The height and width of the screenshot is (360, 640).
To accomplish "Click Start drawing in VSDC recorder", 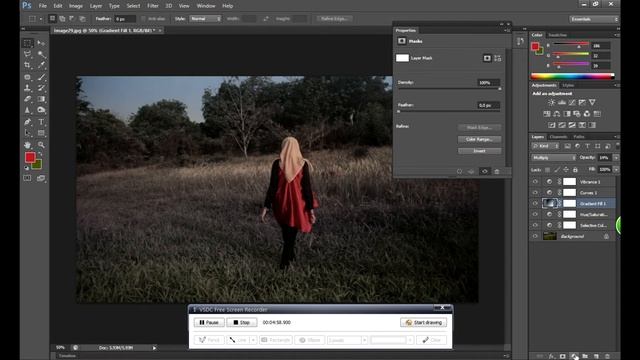I will 424,322.
